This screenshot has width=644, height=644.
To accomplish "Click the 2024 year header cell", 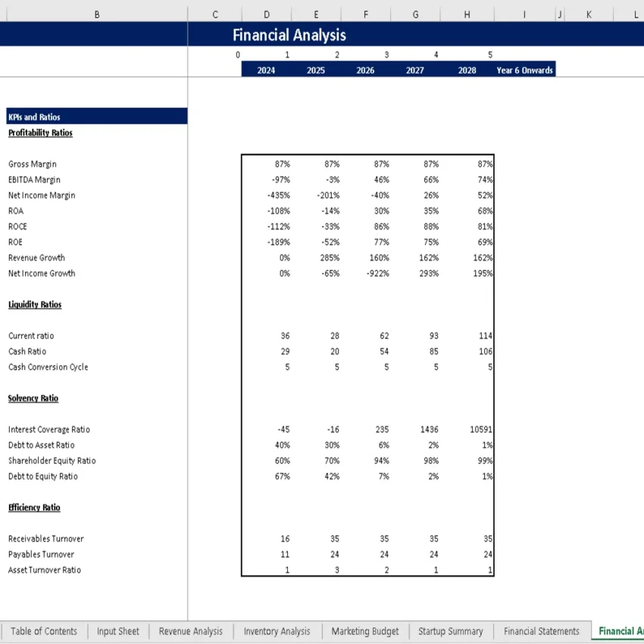I will point(265,69).
